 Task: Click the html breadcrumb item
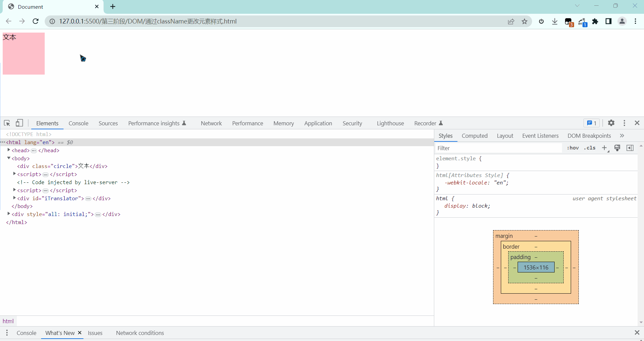(x=8, y=321)
